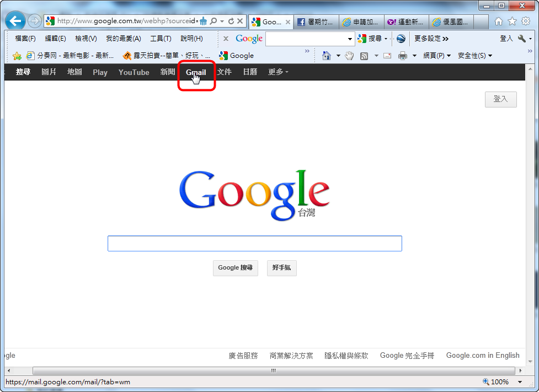Open the 安全性(S) dropdown menu

point(475,56)
